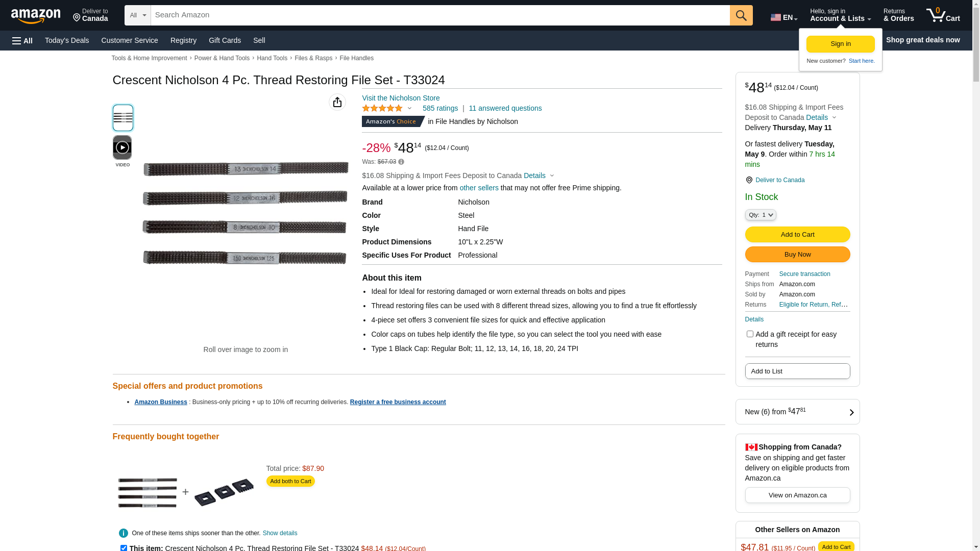Click the share icon above product image
The height and width of the screenshot is (551, 980).
point(337,102)
